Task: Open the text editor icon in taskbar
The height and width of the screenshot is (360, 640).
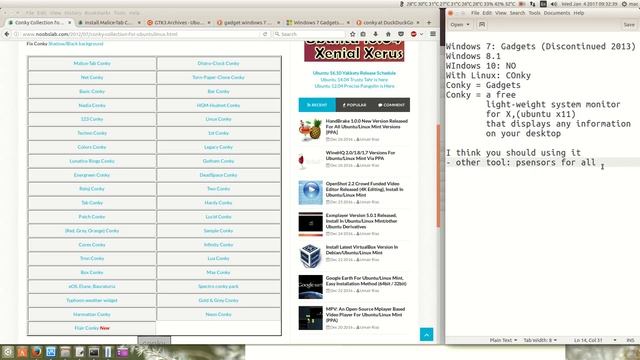Action: point(80,352)
